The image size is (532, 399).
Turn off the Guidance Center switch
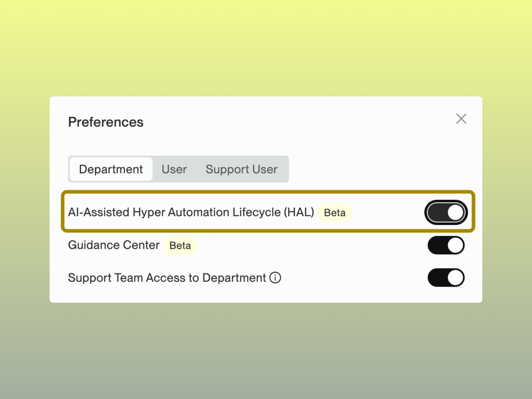click(x=446, y=245)
